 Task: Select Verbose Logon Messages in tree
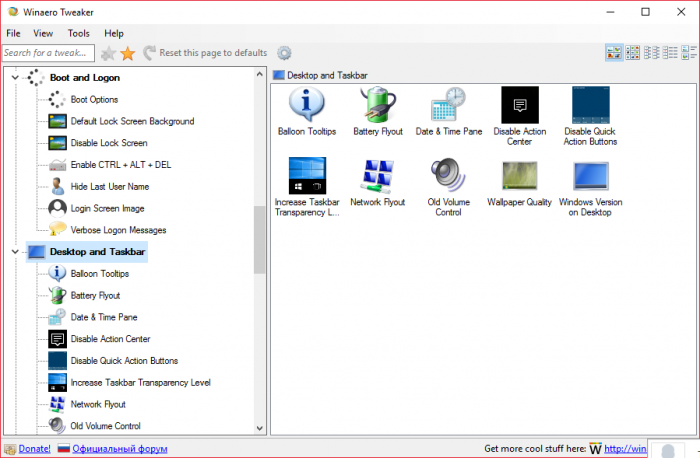118,230
